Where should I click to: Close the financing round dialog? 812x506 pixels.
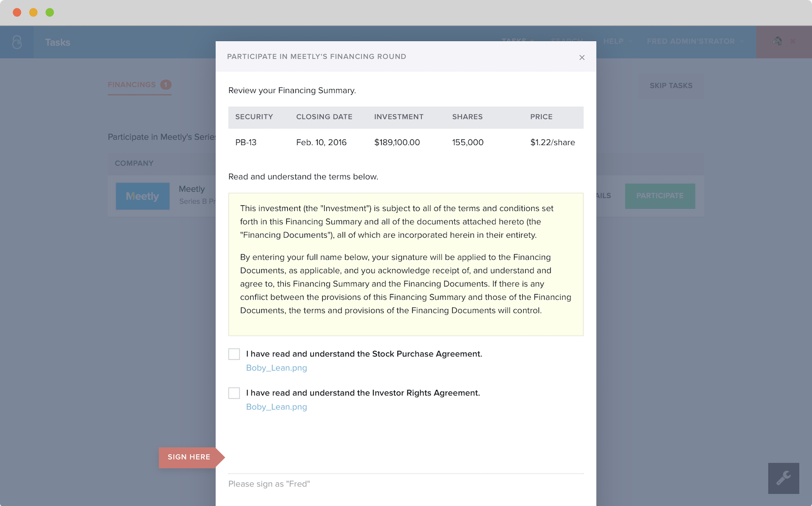(x=582, y=57)
